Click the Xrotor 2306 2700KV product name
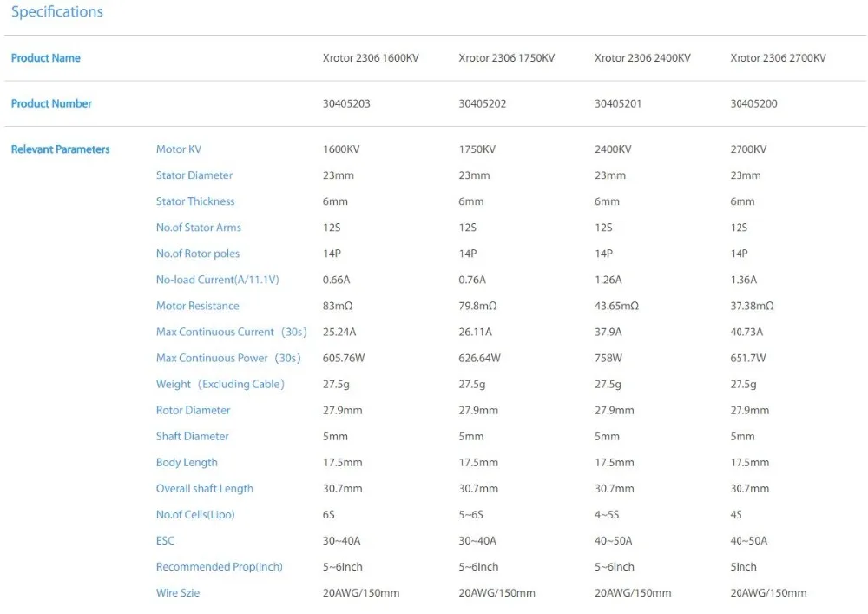868x614 pixels. coord(778,58)
